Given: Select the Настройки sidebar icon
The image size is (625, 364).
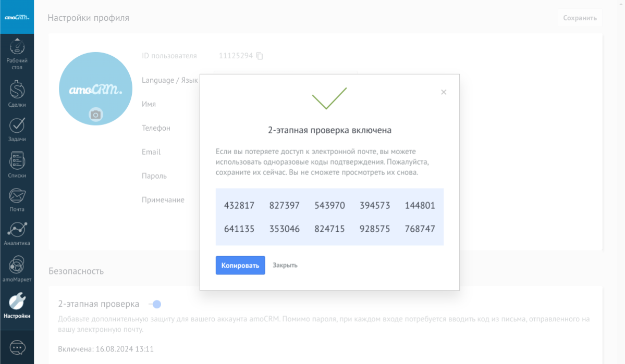Looking at the screenshot, I should [x=17, y=302].
